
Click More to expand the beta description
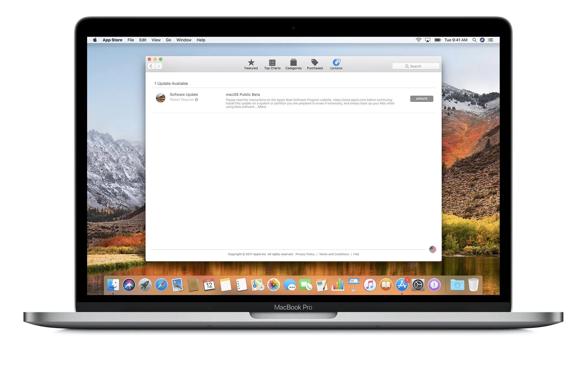point(261,107)
